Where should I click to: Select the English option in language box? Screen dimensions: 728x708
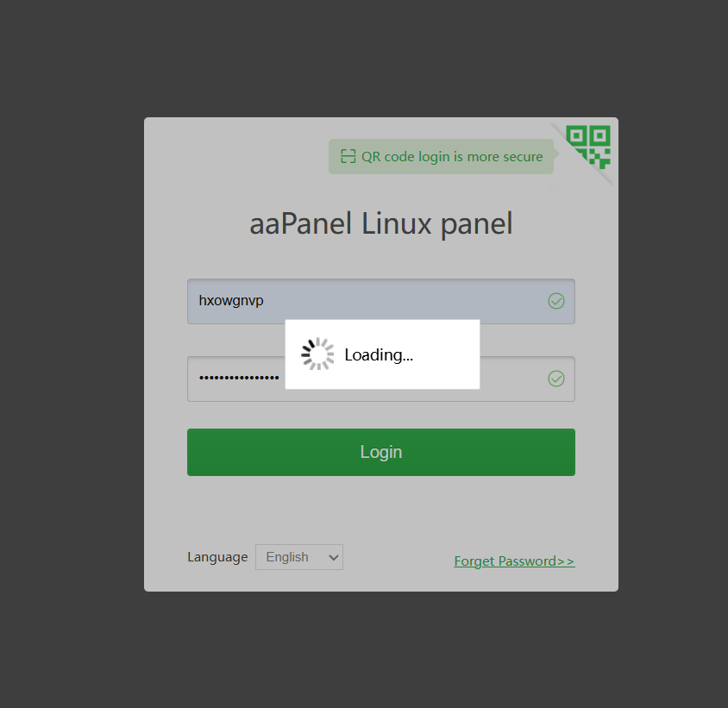[x=287, y=557]
